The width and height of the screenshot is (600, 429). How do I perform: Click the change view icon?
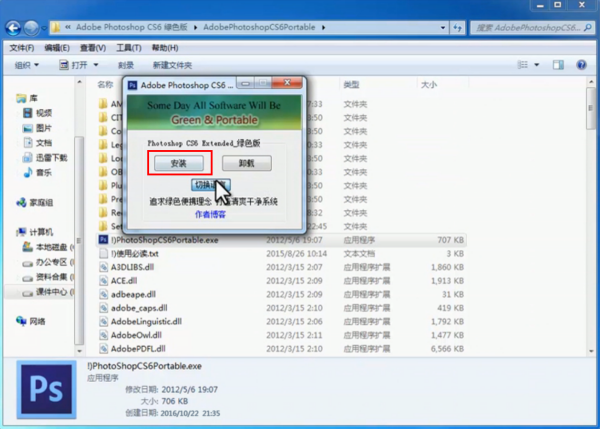523,65
